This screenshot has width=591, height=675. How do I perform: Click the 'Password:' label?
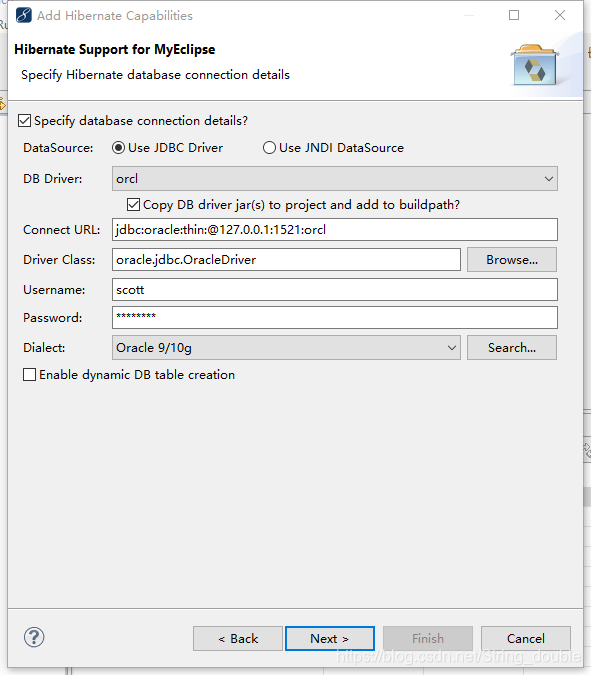coord(53,318)
